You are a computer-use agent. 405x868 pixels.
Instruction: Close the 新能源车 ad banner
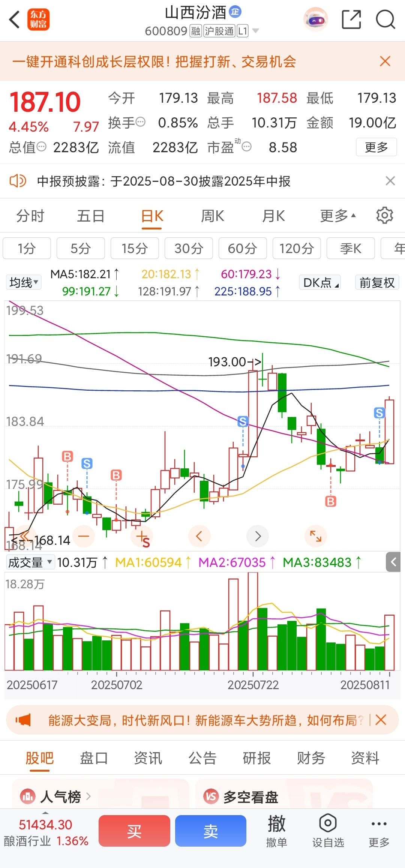[x=381, y=720]
